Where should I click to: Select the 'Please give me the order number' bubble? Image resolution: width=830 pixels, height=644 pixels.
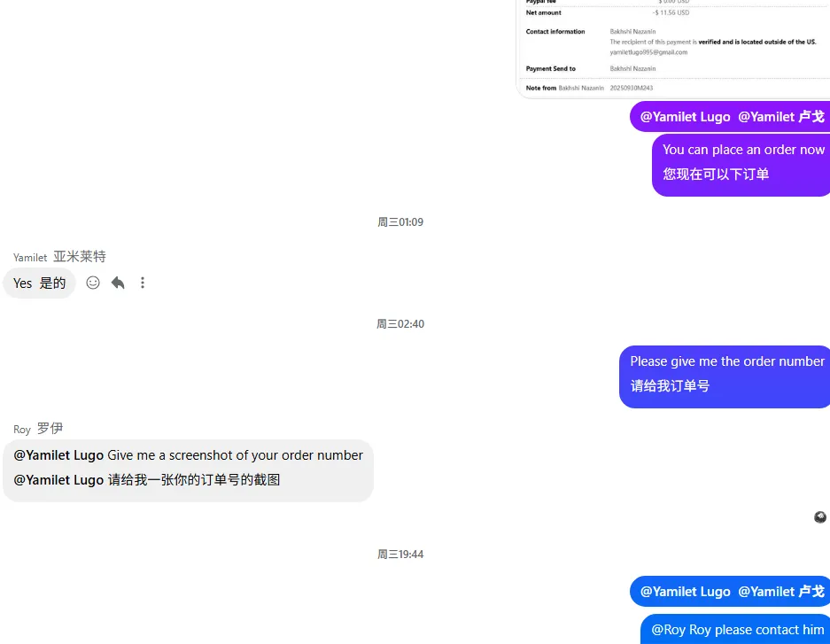(x=725, y=376)
